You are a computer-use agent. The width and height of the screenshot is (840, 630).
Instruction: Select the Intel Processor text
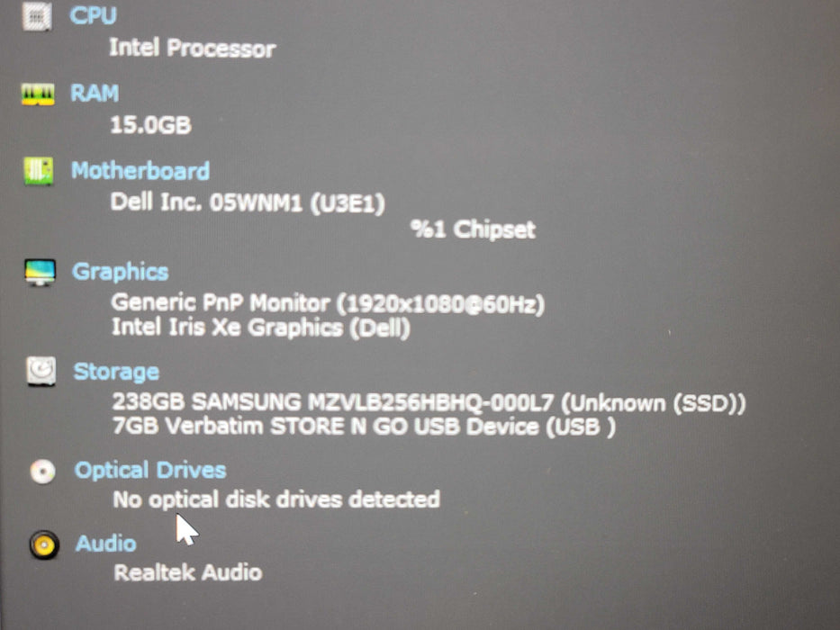coord(193,49)
